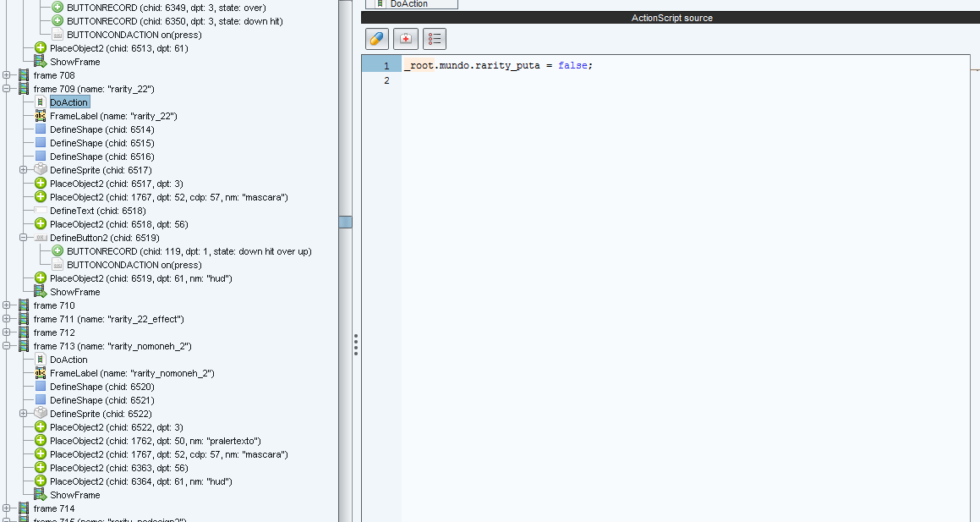980x522 pixels.
Task: Click line number 2 in the gutter
Action: (387, 80)
